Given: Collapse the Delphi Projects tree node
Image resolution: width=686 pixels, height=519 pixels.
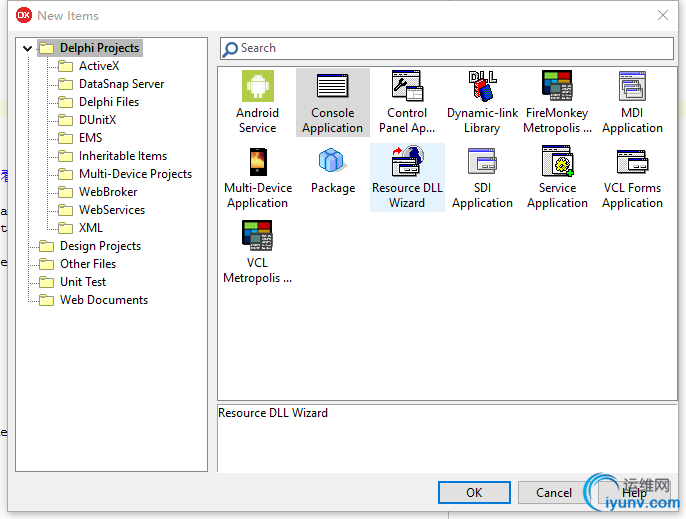Looking at the screenshot, I should pos(28,48).
